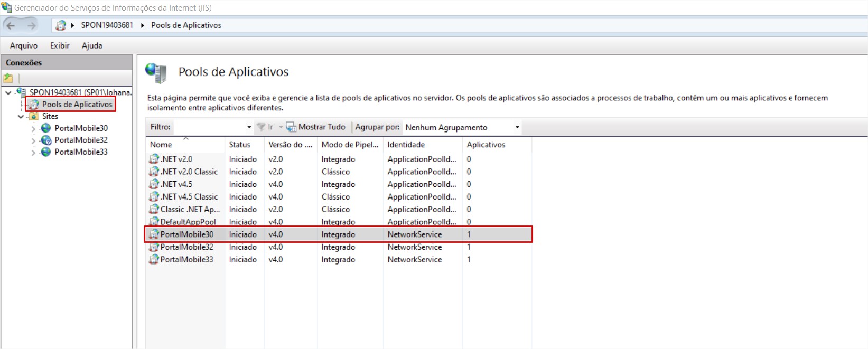This screenshot has width=868, height=349.
Task: Click Iniciado status of PortalMobile33
Action: (243, 259)
